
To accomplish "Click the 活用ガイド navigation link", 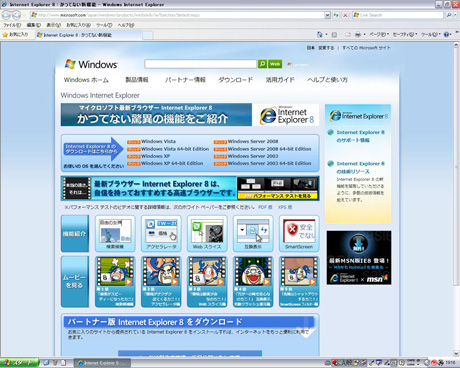I will coord(280,80).
